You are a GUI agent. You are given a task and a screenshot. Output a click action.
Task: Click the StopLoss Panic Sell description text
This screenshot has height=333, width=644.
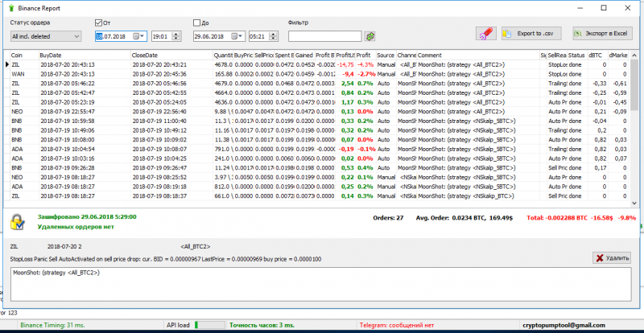(166, 259)
